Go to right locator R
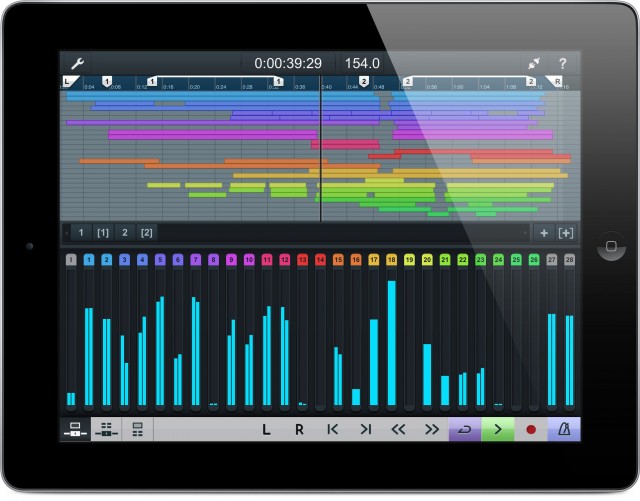Image resolution: width=640 pixels, height=501 pixels. [299, 430]
